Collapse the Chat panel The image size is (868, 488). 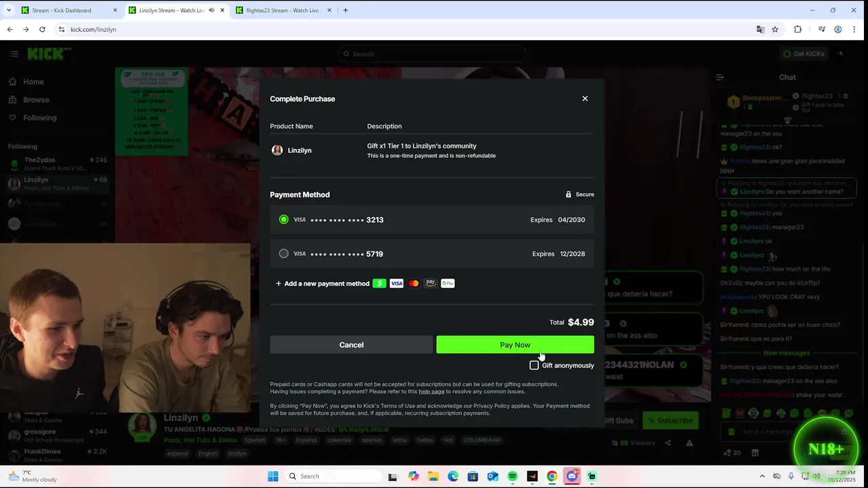click(x=719, y=77)
